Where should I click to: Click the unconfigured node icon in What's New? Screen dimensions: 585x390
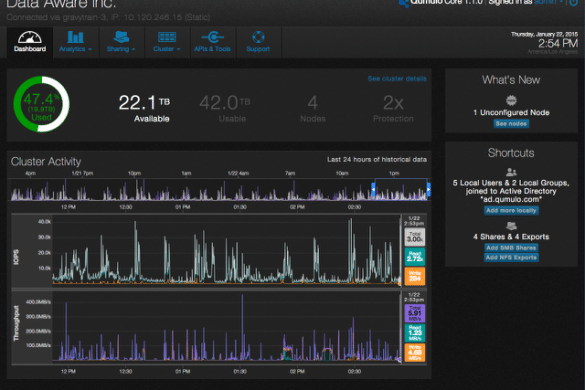(511, 100)
